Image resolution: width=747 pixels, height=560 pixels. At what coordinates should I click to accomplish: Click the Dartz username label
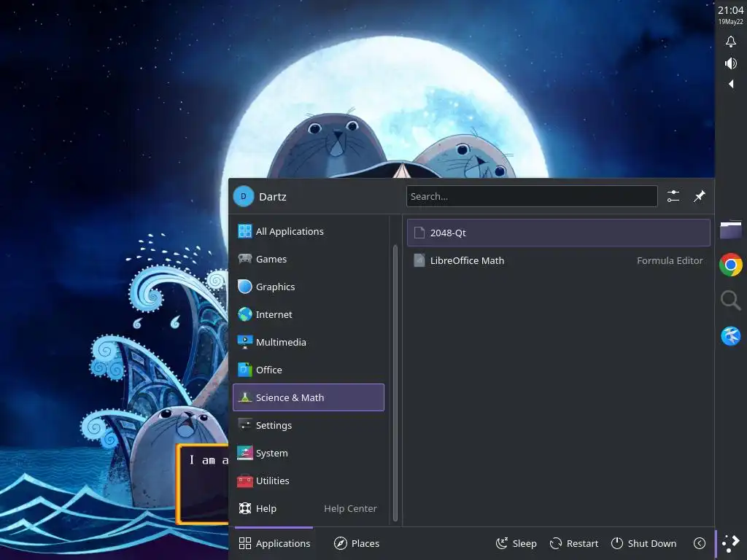273,197
